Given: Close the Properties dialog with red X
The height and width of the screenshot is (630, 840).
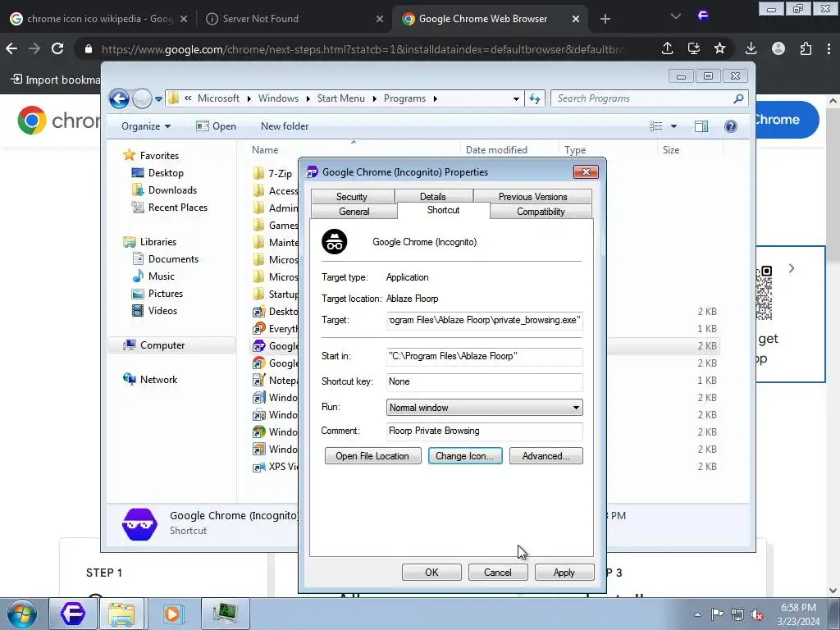Looking at the screenshot, I should [x=586, y=172].
